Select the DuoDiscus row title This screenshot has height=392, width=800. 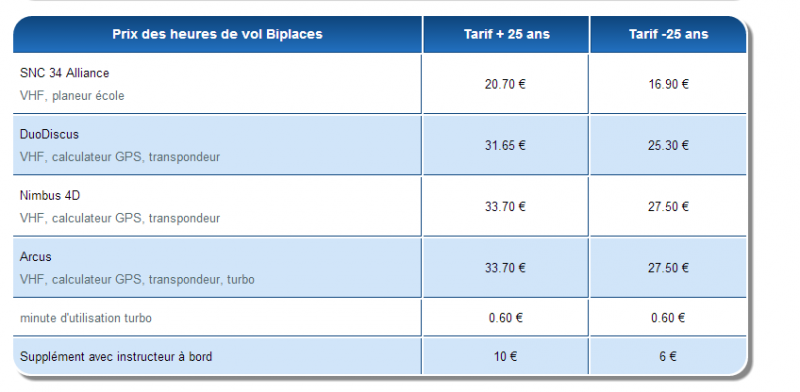[49, 134]
